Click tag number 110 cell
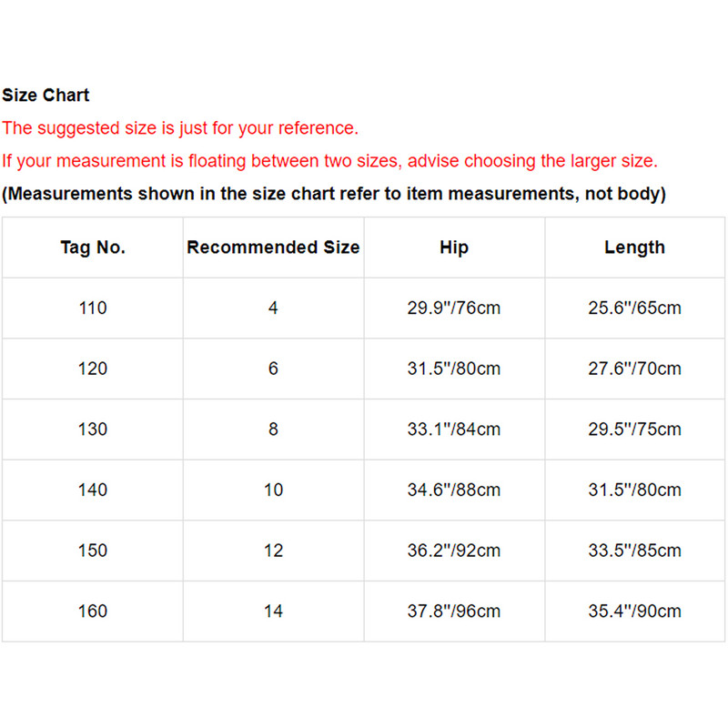Image resolution: width=728 pixels, height=728 pixels. click(x=93, y=308)
